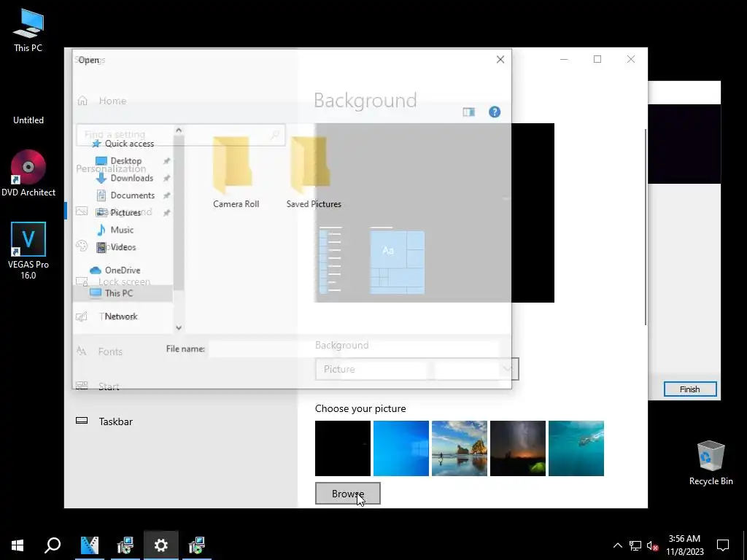Image resolution: width=747 pixels, height=560 pixels.
Task: Select This PC in the navigation tree
Action: [x=123, y=293]
